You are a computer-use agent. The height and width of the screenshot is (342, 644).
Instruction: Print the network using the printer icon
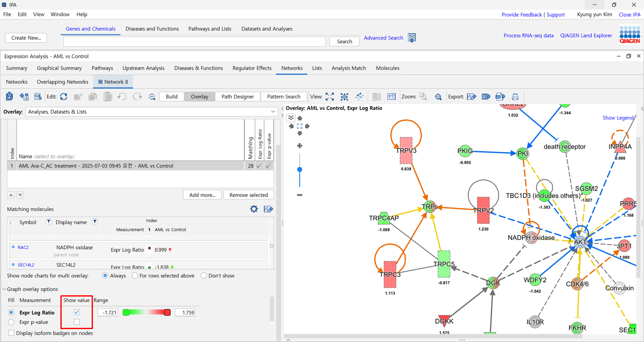tap(515, 97)
